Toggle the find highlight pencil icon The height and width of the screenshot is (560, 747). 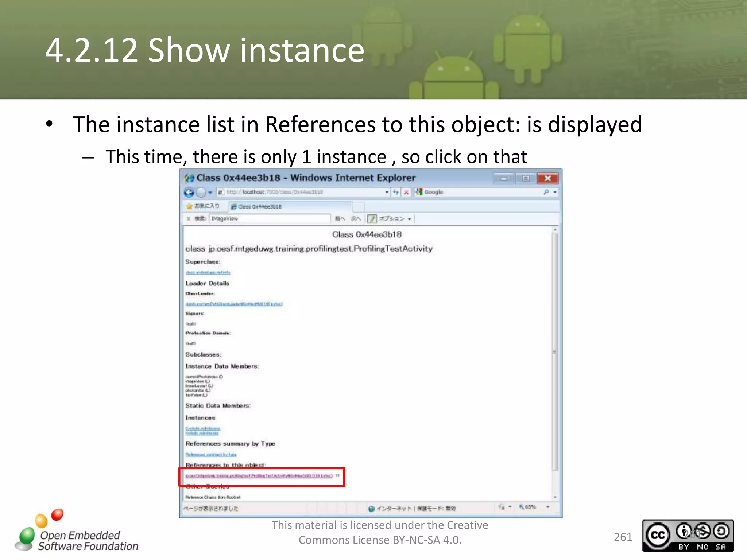(372, 219)
